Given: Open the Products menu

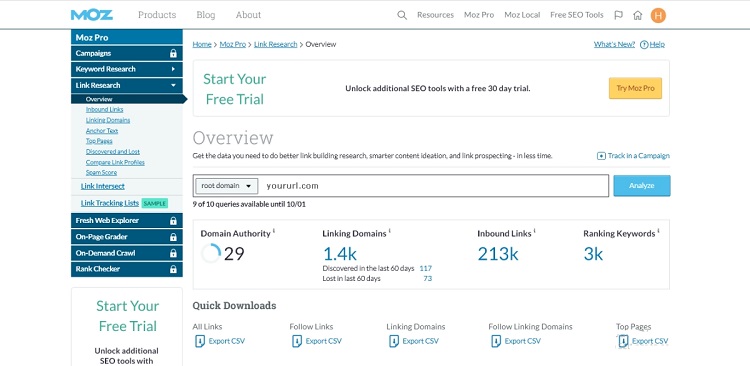Looking at the screenshot, I should coord(157,15).
